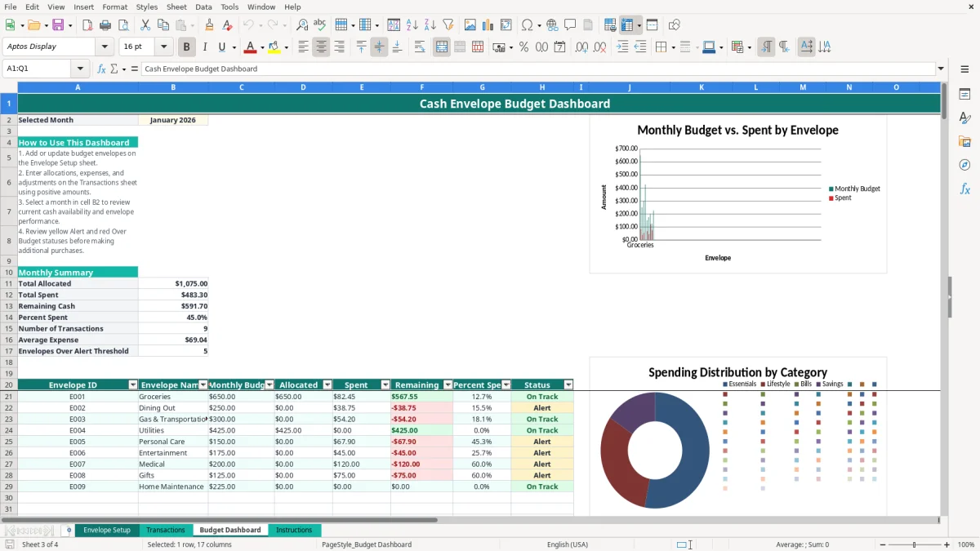
Task: Open the Sheet menu
Action: click(x=176, y=7)
